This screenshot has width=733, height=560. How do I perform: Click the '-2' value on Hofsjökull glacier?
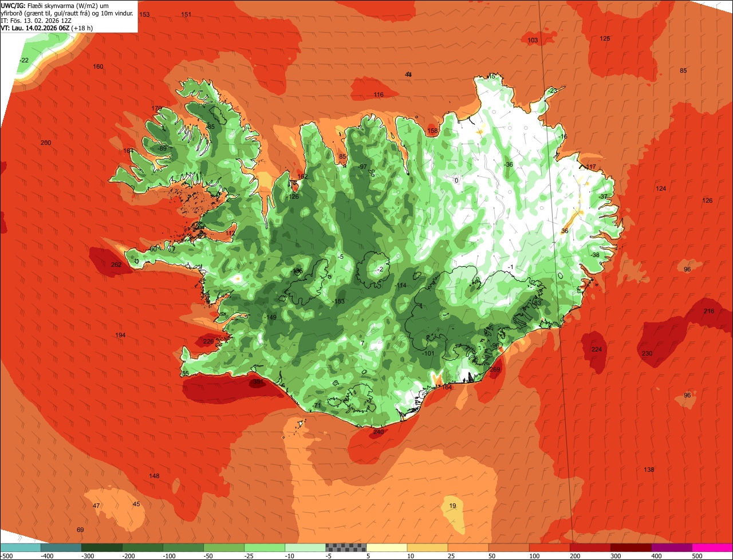[x=380, y=269]
